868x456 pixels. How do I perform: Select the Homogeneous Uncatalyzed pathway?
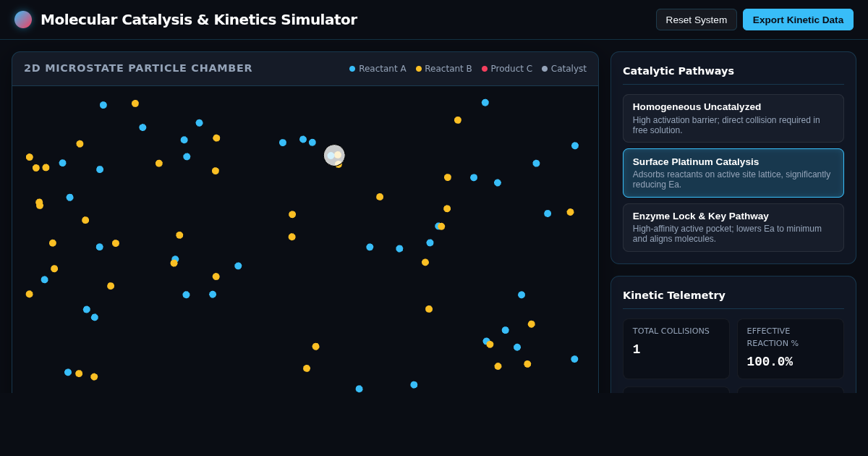click(733, 118)
